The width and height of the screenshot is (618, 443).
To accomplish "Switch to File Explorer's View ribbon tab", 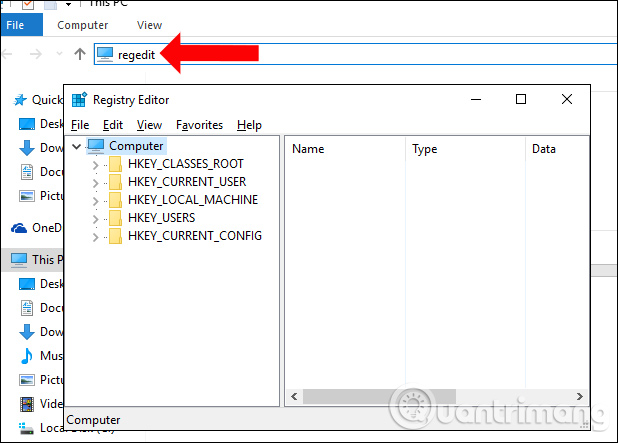I will pyautogui.click(x=149, y=25).
